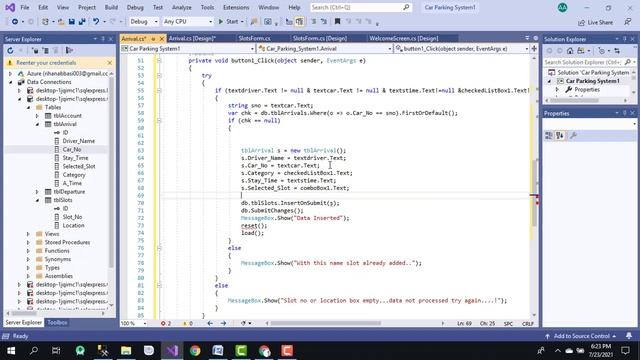Screen dimensions: 640x360
Task: Click the editor horizontal scrollbar
Action: point(326,323)
